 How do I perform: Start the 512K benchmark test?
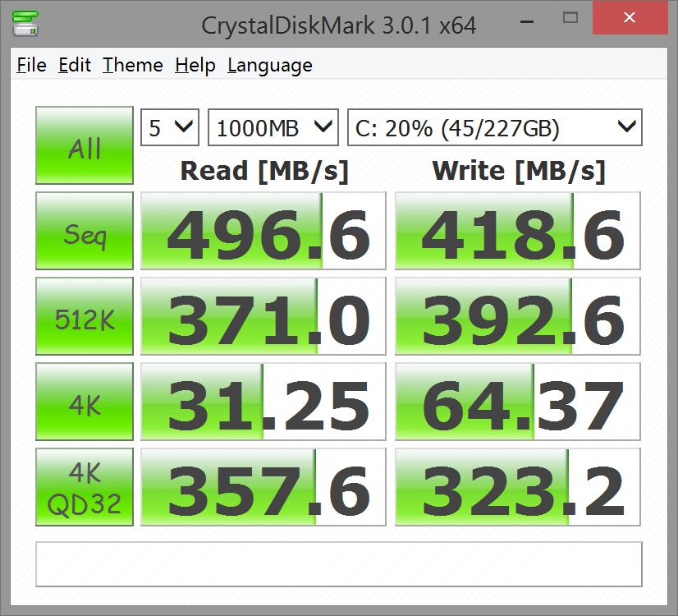tap(85, 316)
